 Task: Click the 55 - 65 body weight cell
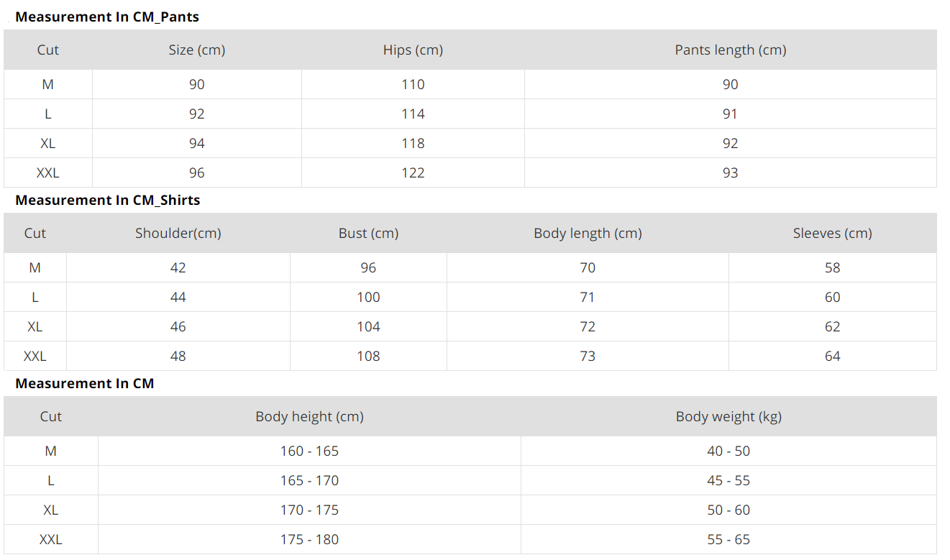(x=729, y=539)
